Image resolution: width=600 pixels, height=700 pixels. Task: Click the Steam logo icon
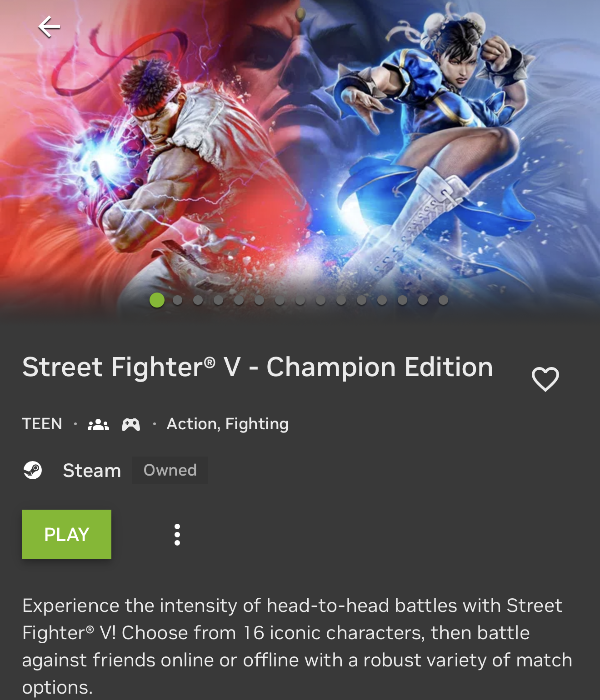pos(33,470)
